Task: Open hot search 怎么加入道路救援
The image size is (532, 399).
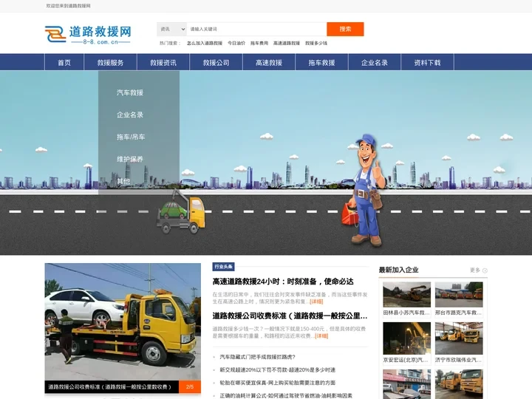Action: pos(204,43)
